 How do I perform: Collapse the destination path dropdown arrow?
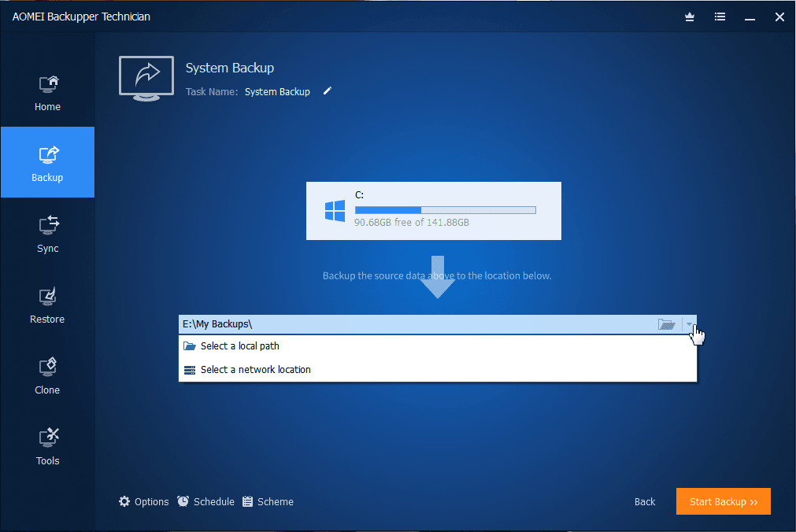689,324
